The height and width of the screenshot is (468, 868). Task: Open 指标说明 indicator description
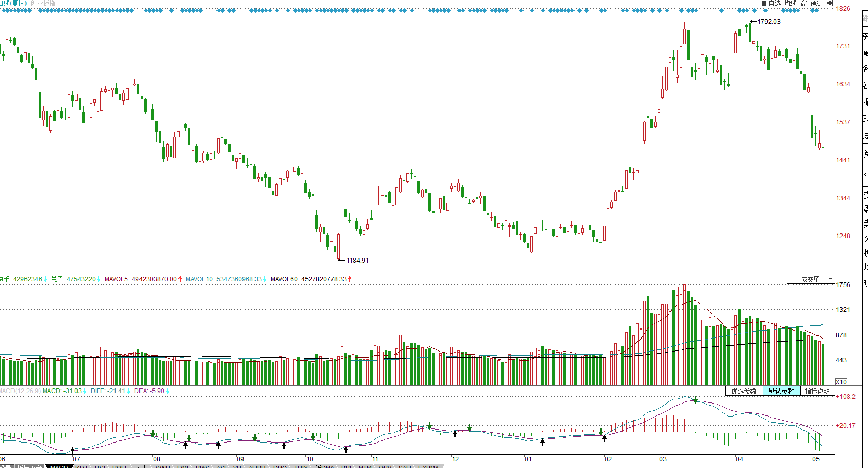(817, 391)
